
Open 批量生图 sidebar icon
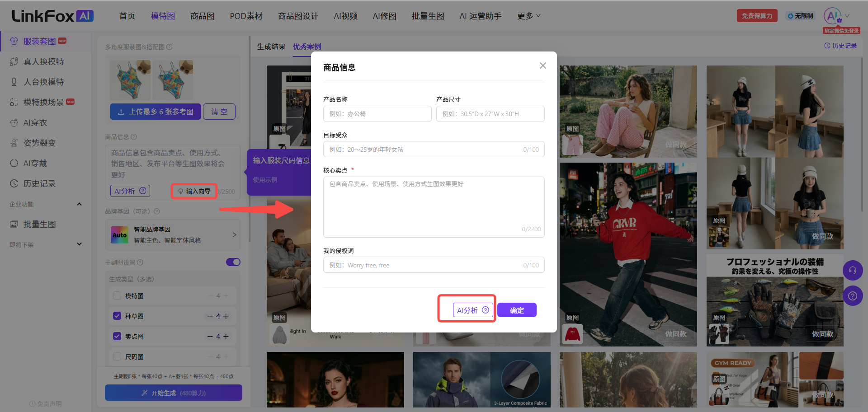pyautogui.click(x=14, y=224)
